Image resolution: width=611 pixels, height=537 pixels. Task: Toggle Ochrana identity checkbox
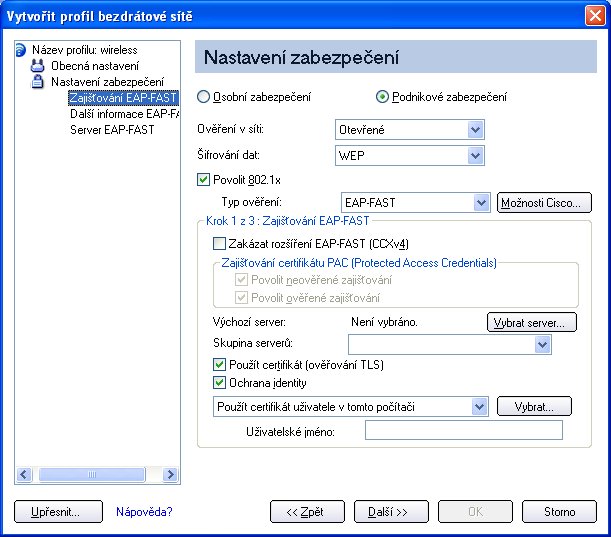[x=219, y=383]
